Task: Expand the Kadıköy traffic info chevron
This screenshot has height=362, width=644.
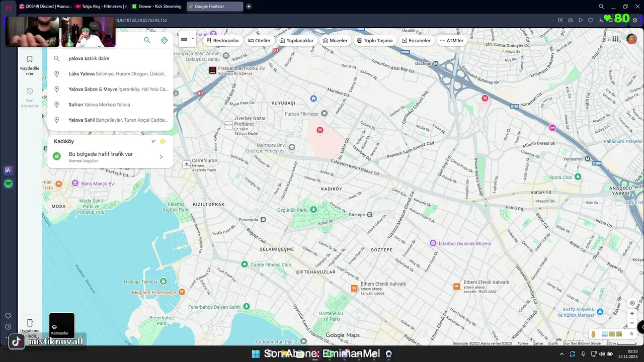Action: pos(161,157)
